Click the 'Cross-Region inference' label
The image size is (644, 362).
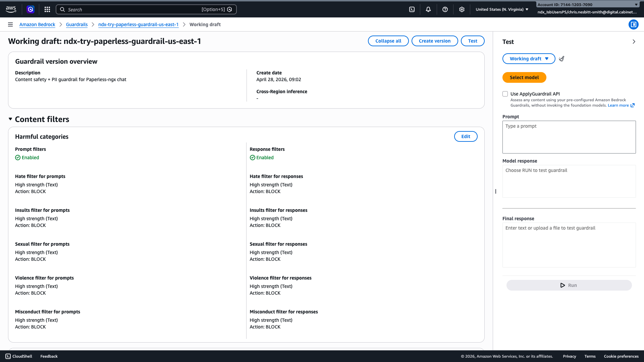point(282,92)
